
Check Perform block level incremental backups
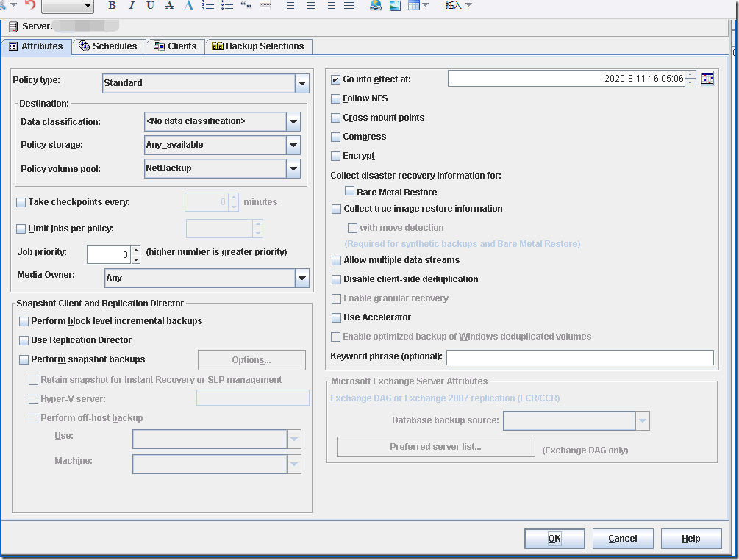(x=24, y=322)
